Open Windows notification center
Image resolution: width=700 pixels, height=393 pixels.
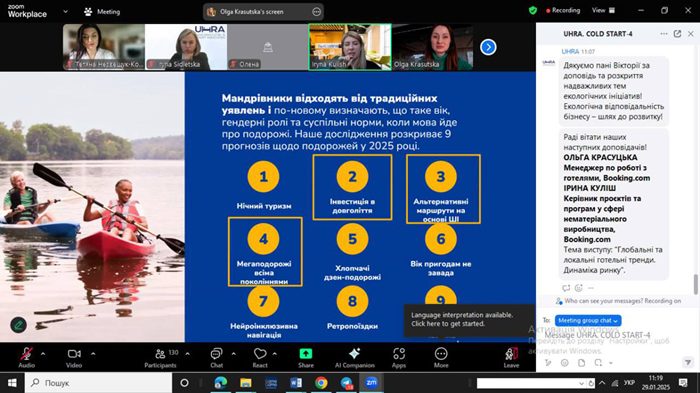pyautogui.click(x=683, y=383)
